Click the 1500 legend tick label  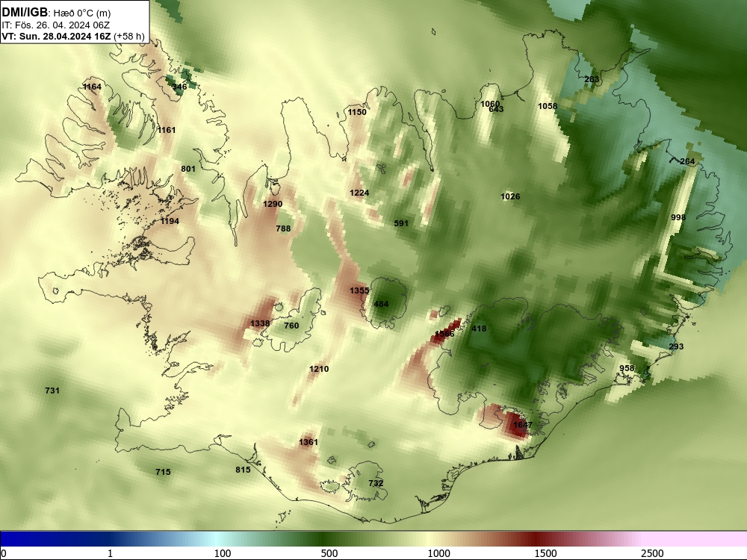[x=545, y=553]
